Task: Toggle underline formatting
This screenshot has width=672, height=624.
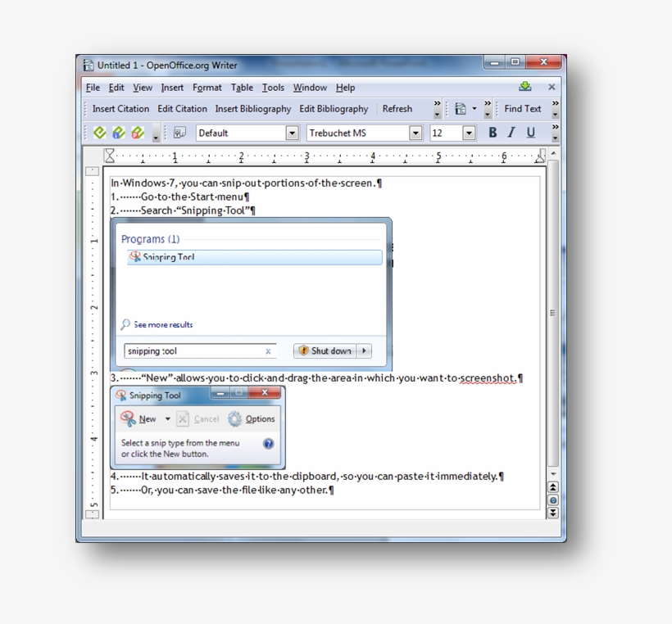Action: 529,132
